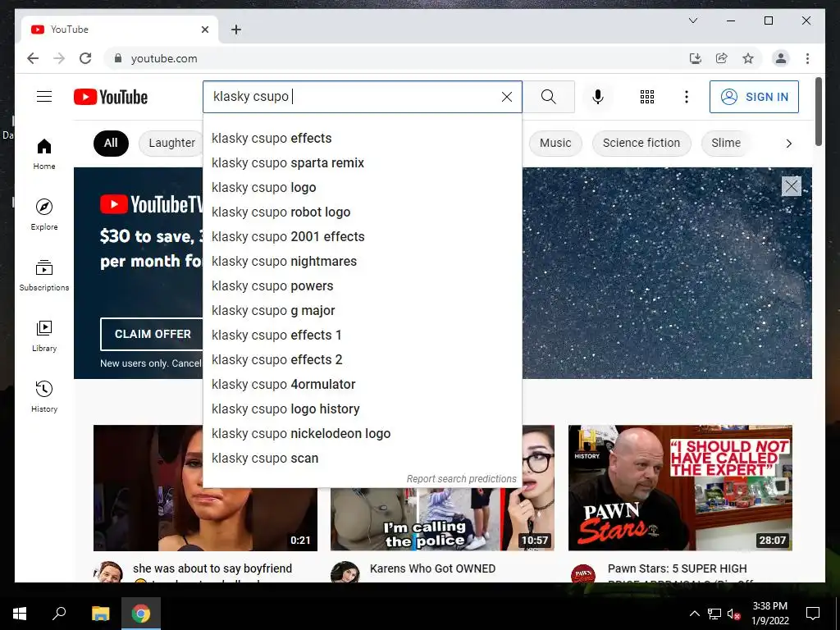Select the Music filter chip
Image resolution: width=840 pixels, height=630 pixels.
[555, 143]
